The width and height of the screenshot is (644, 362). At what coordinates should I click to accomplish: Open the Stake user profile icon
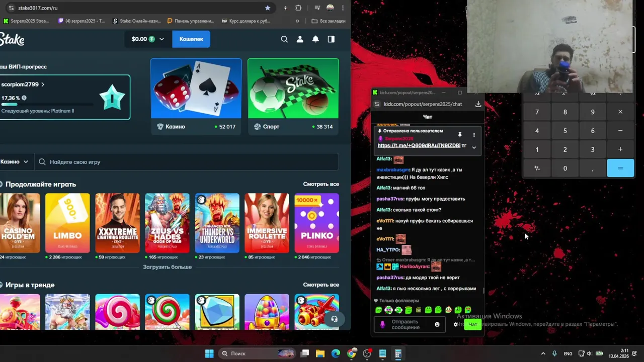point(300,39)
